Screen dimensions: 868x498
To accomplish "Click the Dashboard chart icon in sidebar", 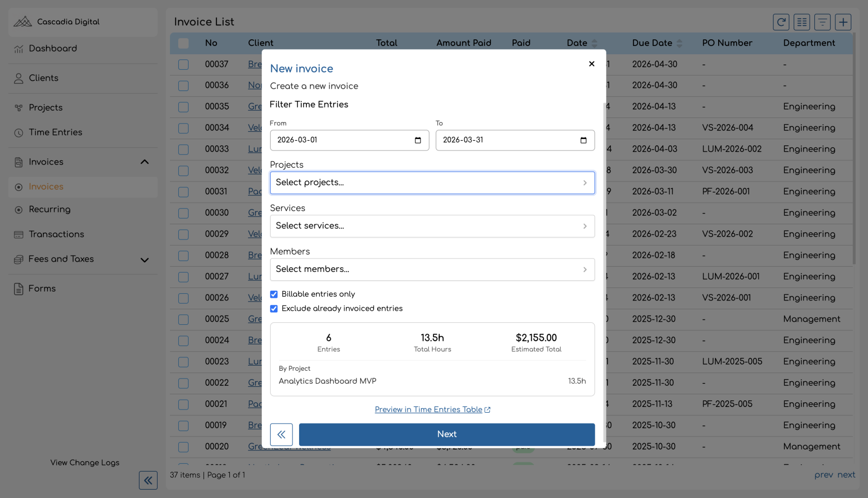I will point(19,49).
